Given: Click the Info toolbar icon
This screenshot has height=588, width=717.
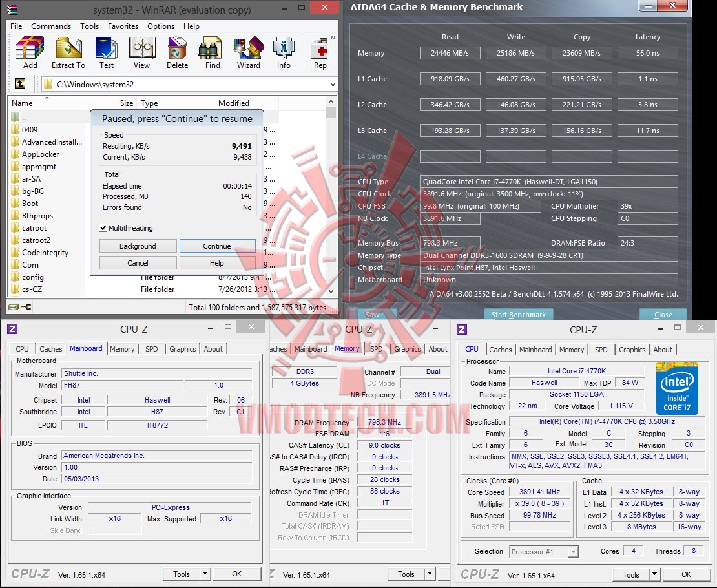Looking at the screenshot, I should [284, 52].
